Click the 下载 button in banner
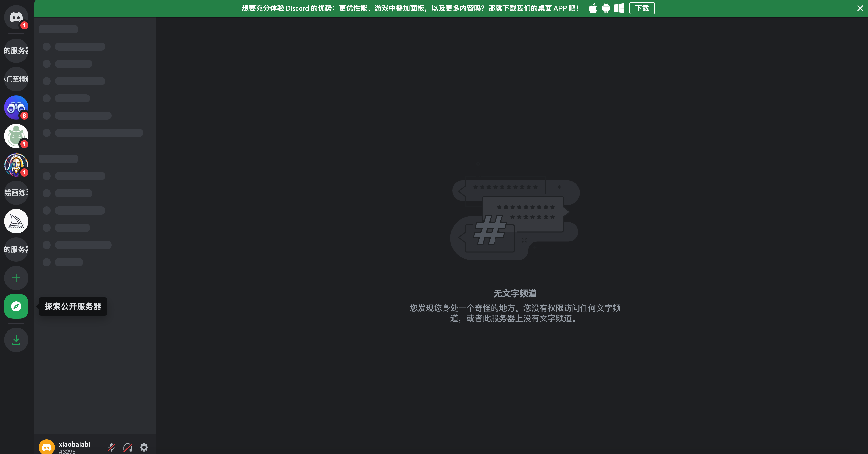 pos(642,8)
